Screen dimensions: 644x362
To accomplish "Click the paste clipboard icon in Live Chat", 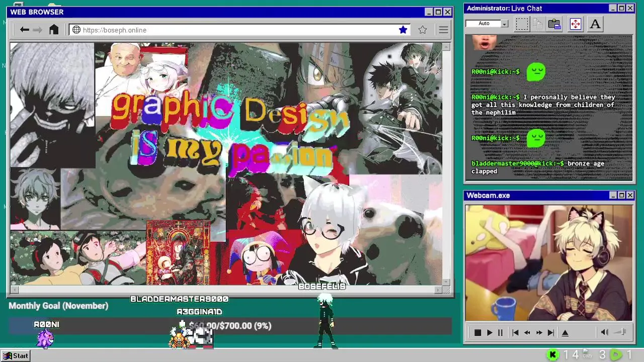I will (x=554, y=24).
